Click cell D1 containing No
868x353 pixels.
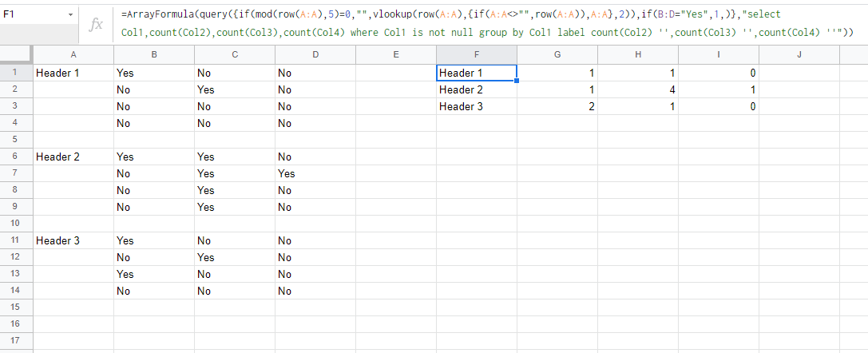(315, 73)
